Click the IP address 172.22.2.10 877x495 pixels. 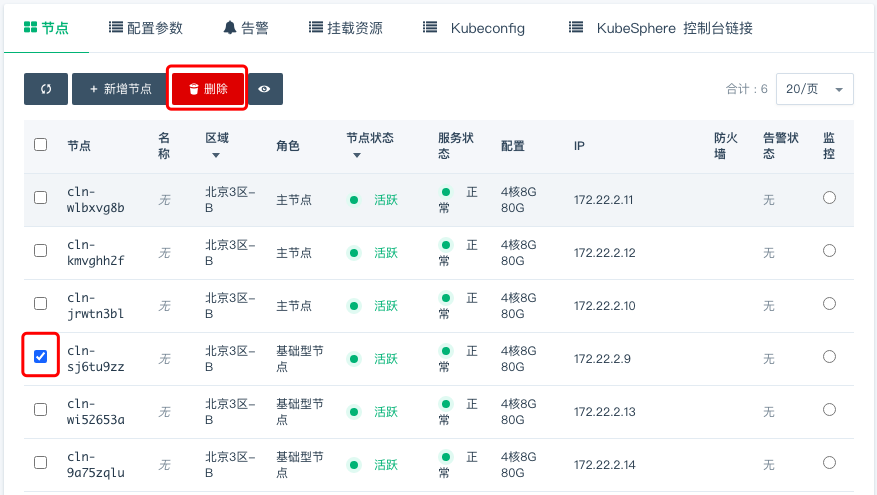[x=604, y=306]
